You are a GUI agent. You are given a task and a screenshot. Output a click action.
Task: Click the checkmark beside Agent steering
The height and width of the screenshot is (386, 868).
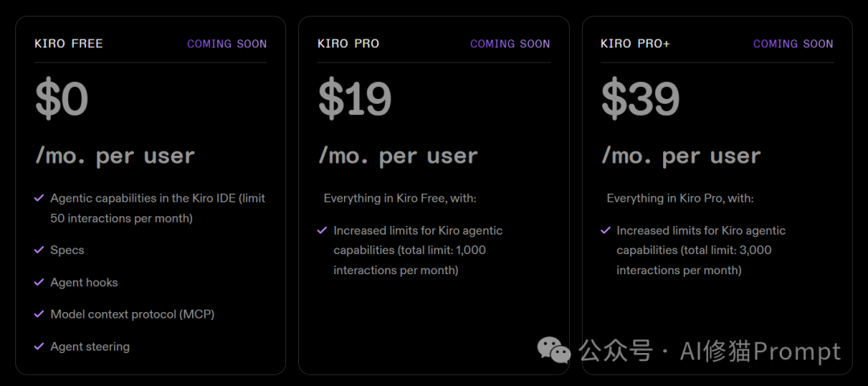tap(39, 346)
